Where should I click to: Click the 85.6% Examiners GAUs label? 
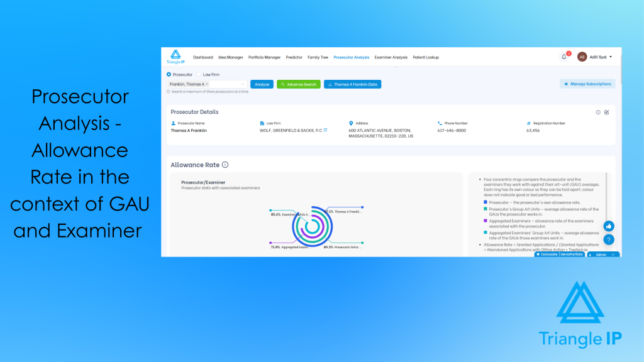click(291, 214)
